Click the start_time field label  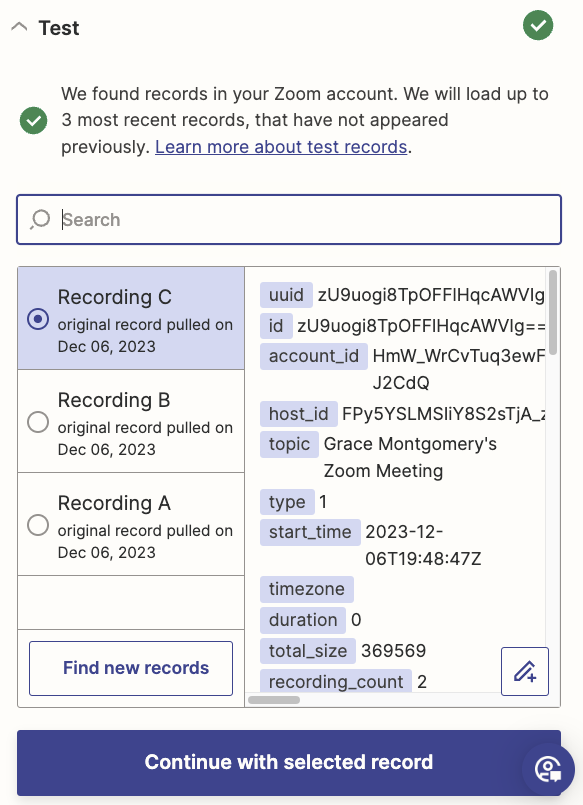coord(310,532)
